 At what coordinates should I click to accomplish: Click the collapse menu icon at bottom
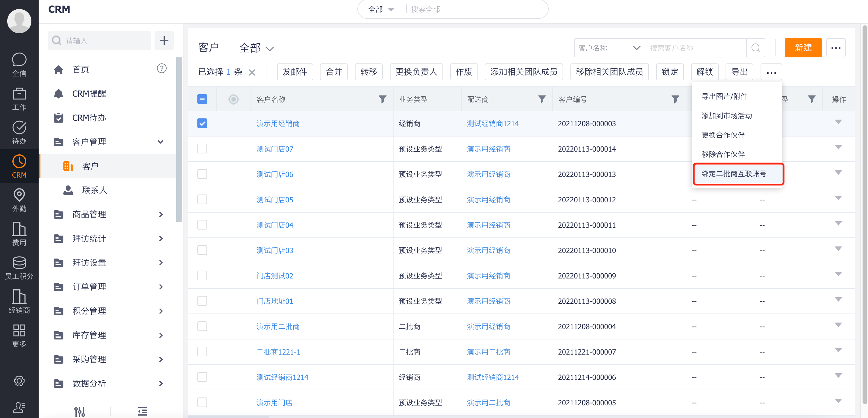tap(143, 411)
